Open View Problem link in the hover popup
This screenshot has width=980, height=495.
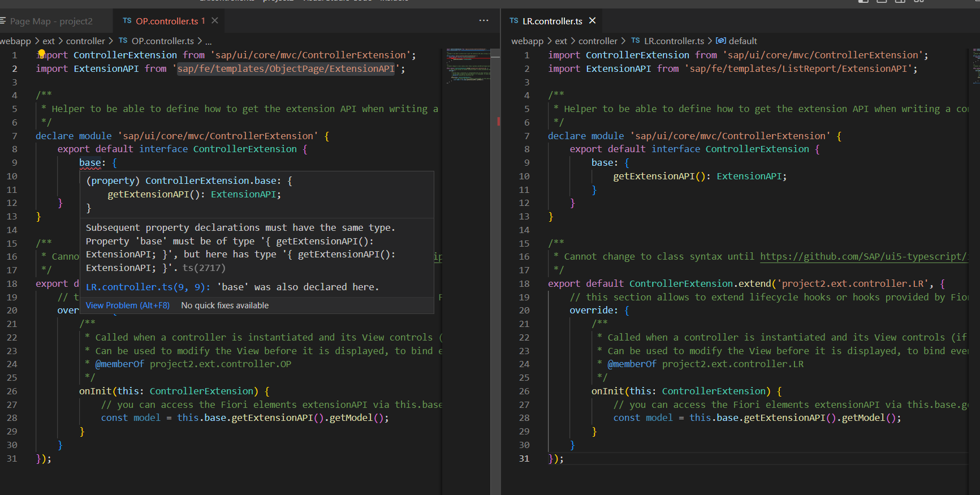click(x=127, y=305)
